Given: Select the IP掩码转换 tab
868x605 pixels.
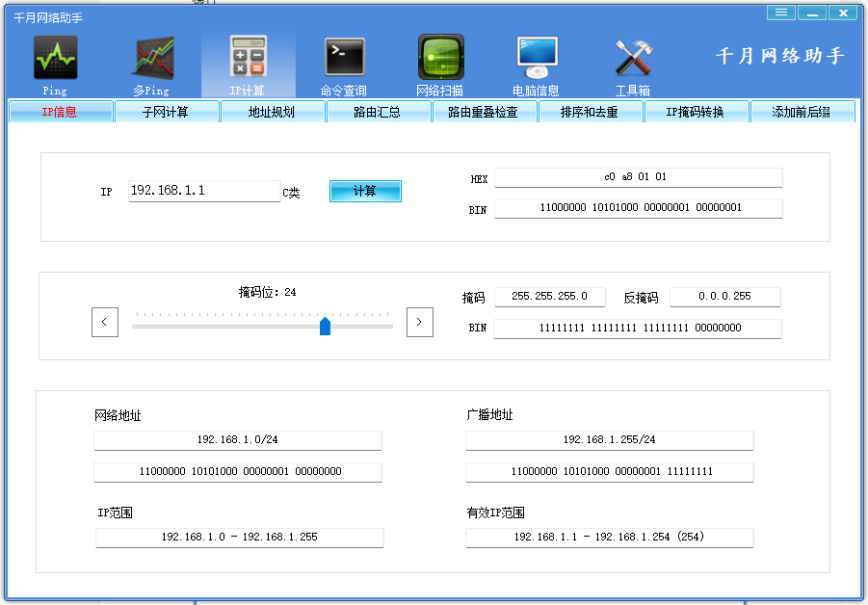Looking at the screenshot, I should point(697,111).
